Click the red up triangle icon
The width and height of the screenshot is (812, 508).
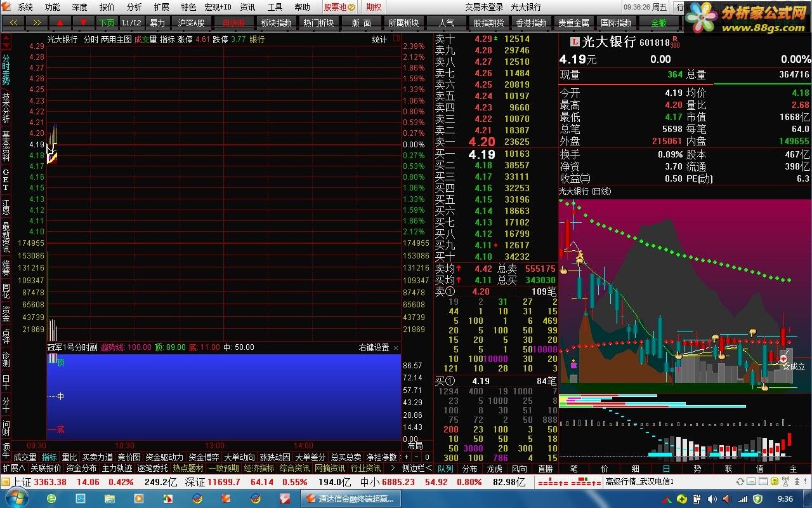[x=60, y=22]
